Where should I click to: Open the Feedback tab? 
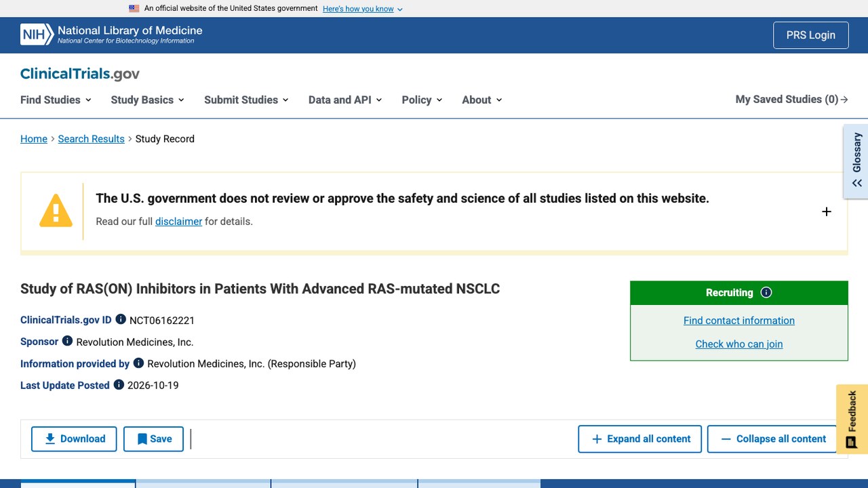(852, 419)
